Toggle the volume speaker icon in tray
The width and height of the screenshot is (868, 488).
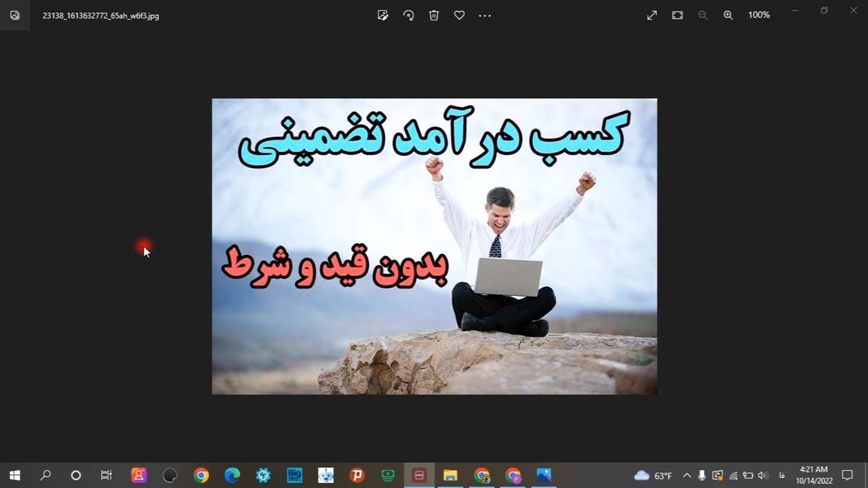[762, 475]
